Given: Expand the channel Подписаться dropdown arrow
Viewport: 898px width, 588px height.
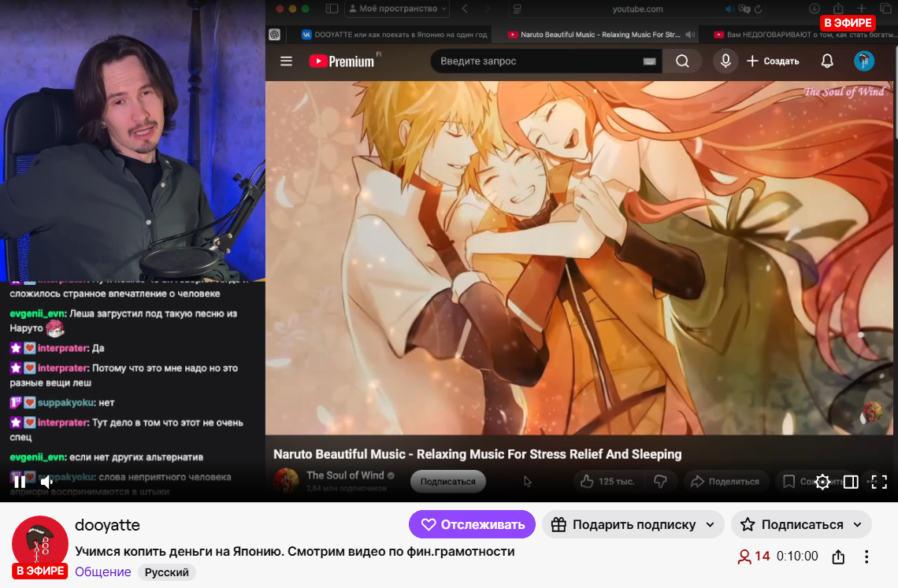Looking at the screenshot, I should (857, 524).
